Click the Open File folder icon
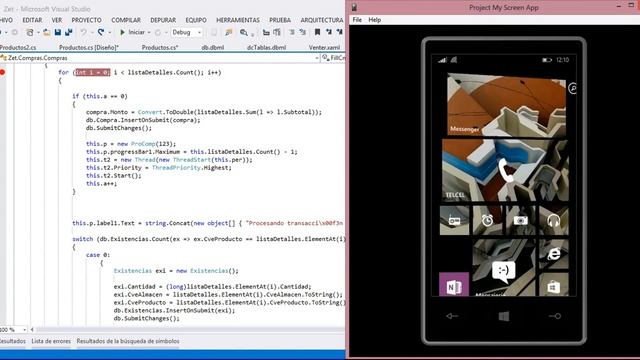640x360 pixels. (47, 32)
